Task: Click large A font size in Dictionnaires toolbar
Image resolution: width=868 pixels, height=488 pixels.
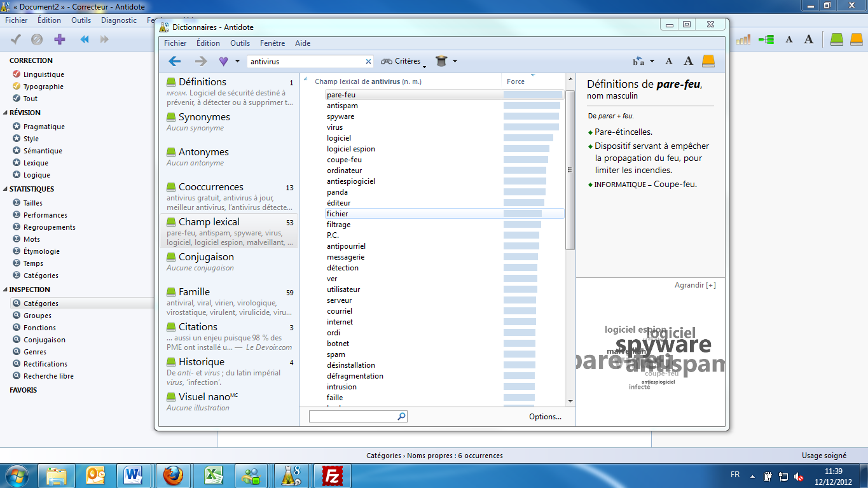Action: [688, 61]
